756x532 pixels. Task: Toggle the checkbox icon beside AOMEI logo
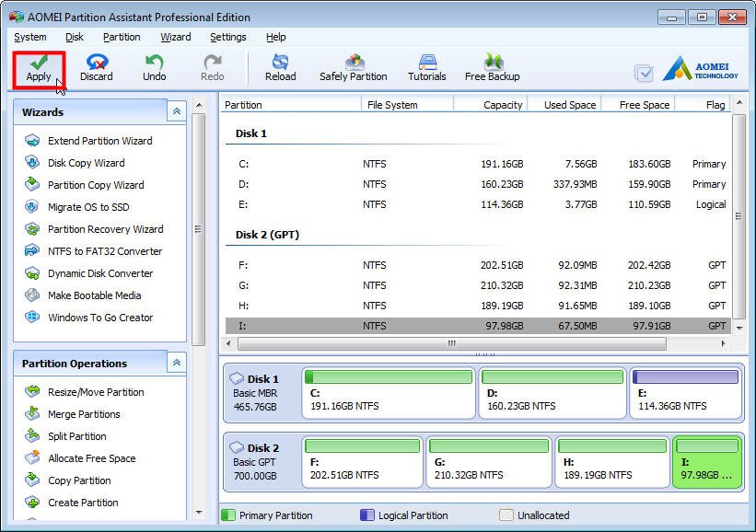(644, 74)
